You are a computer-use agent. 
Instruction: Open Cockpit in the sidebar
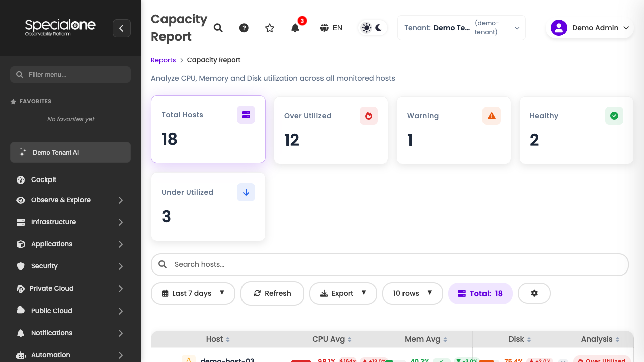(70, 179)
